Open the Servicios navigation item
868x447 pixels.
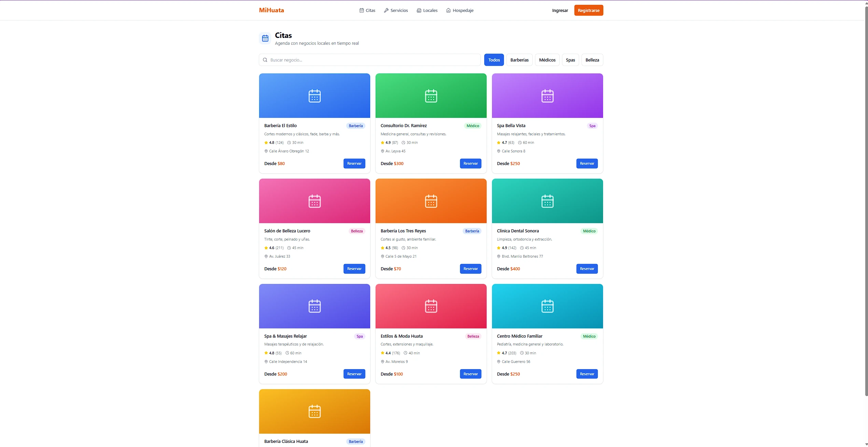pyautogui.click(x=396, y=11)
